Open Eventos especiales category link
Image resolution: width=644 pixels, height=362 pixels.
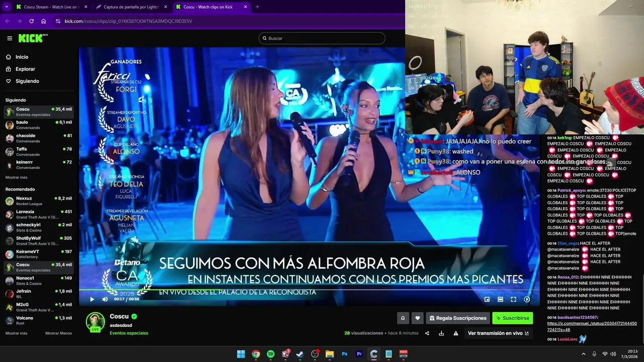[129, 333]
